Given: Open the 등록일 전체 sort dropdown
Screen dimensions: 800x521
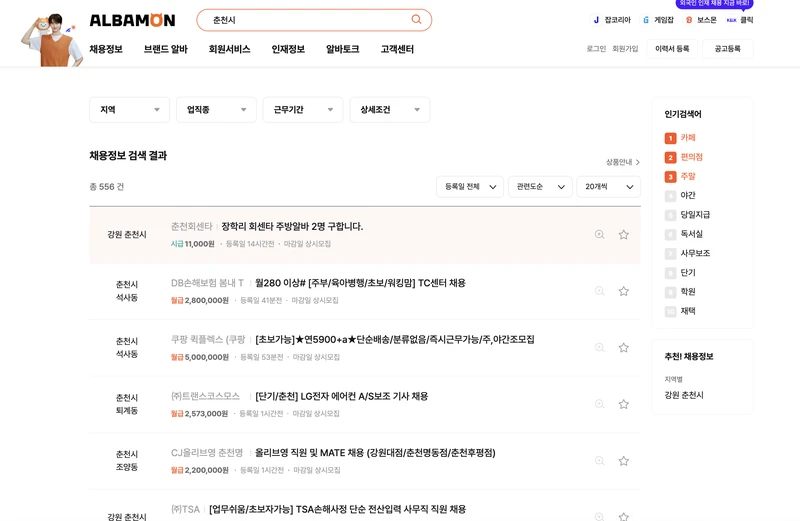Looking at the screenshot, I should [470, 187].
